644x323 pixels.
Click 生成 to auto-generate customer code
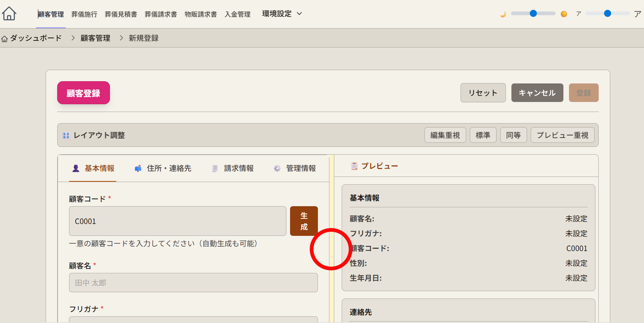(303, 221)
